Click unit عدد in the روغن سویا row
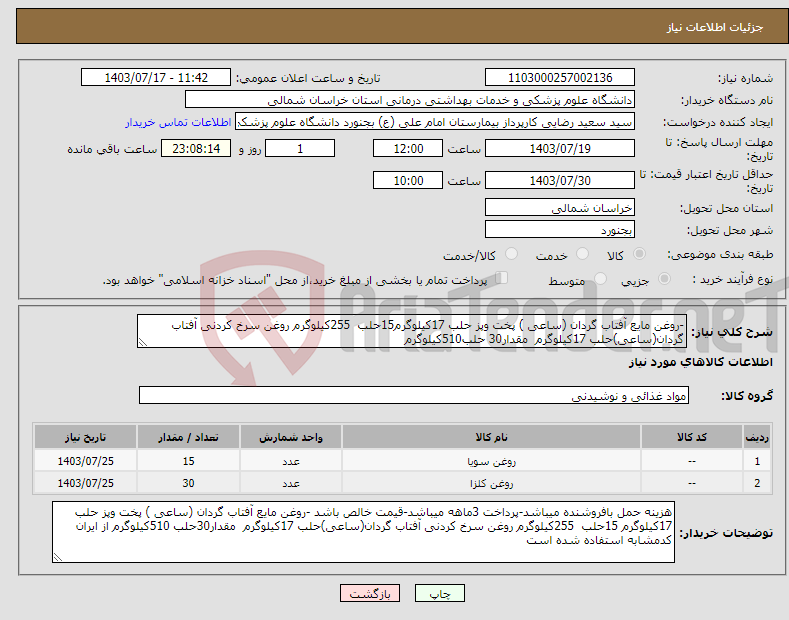Screen dimensions: 789x620 [291, 461]
